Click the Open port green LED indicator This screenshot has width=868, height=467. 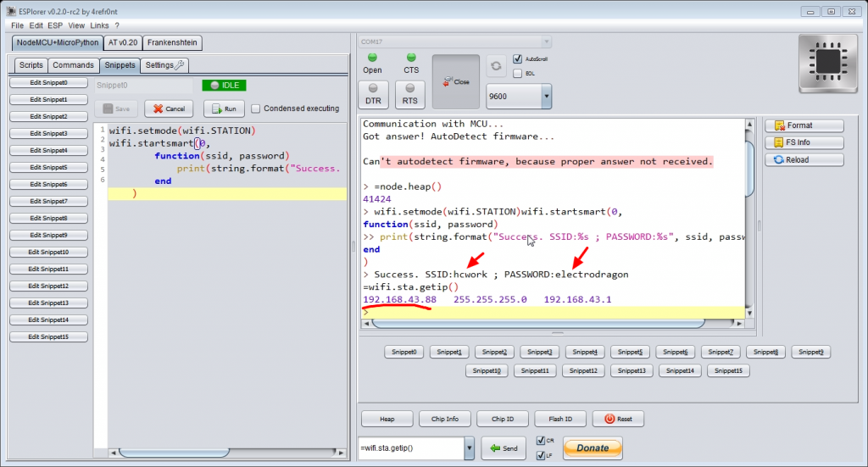(373, 58)
